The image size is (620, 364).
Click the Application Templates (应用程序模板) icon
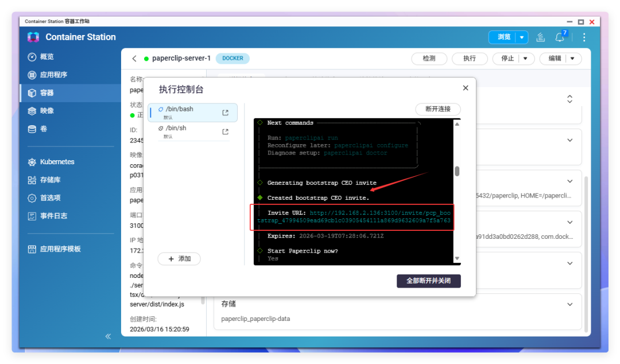coord(32,249)
